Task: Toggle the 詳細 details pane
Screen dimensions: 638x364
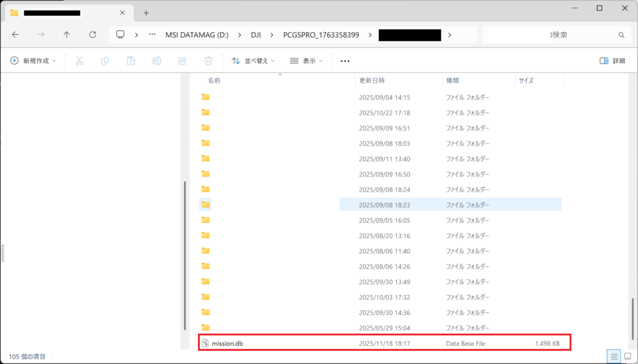Action: (x=612, y=61)
